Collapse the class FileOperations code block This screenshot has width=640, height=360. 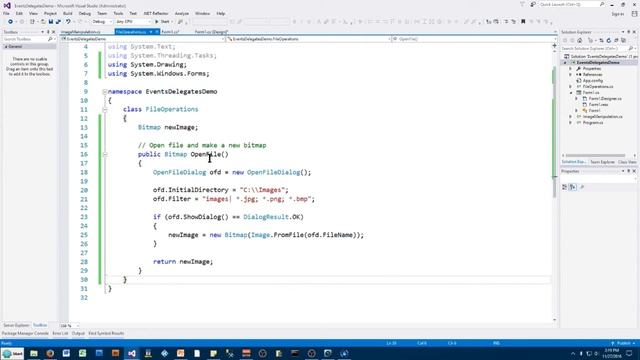pos(105,110)
